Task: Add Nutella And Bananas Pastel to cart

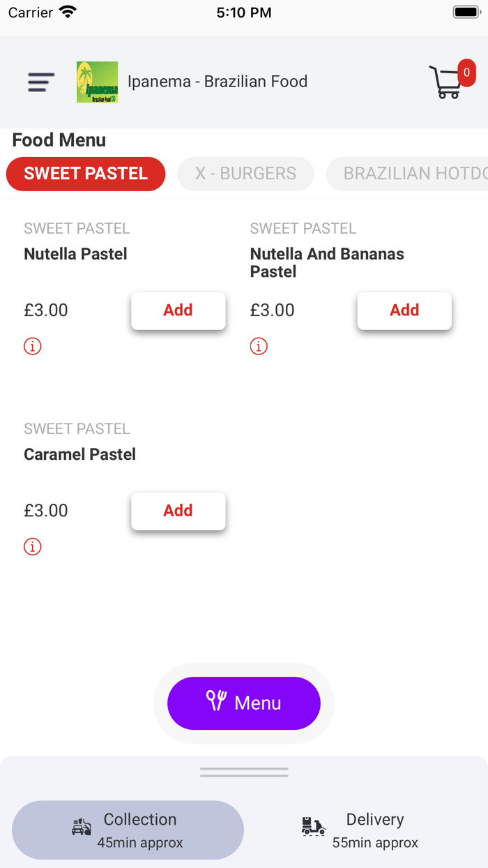Action: tap(404, 310)
